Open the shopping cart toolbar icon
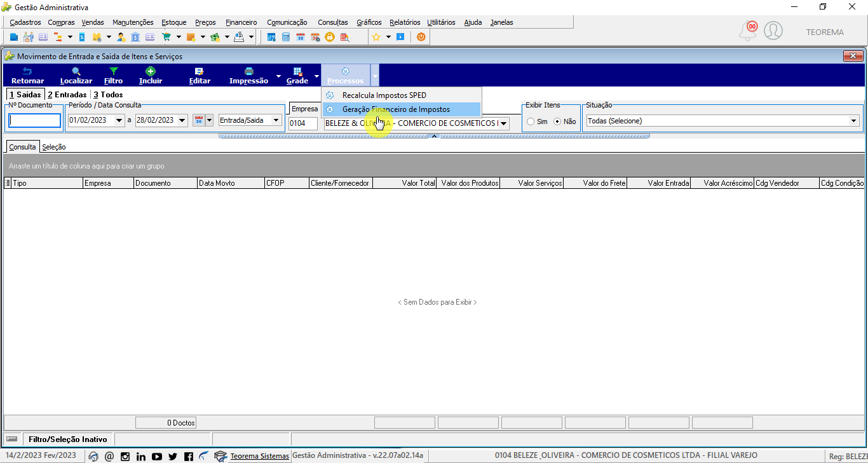The height and width of the screenshot is (463, 868). [166, 37]
